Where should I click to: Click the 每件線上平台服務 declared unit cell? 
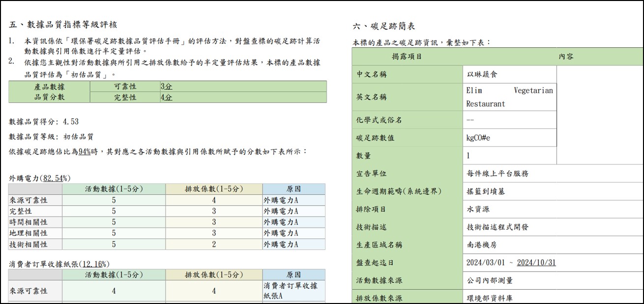click(498, 174)
